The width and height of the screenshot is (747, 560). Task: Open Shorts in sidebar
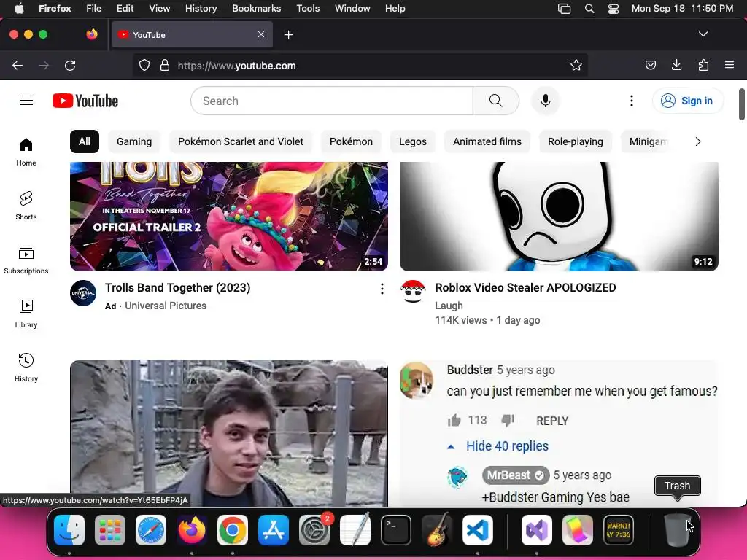coord(26,206)
